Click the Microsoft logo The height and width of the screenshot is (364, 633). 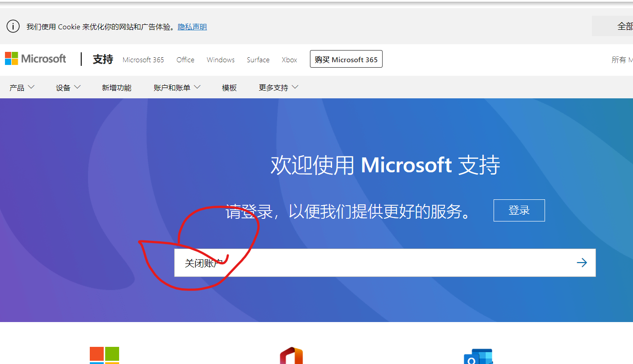36,59
